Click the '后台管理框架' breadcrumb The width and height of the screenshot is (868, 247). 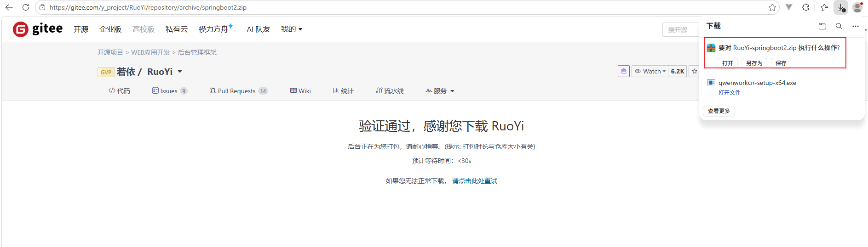click(x=197, y=52)
